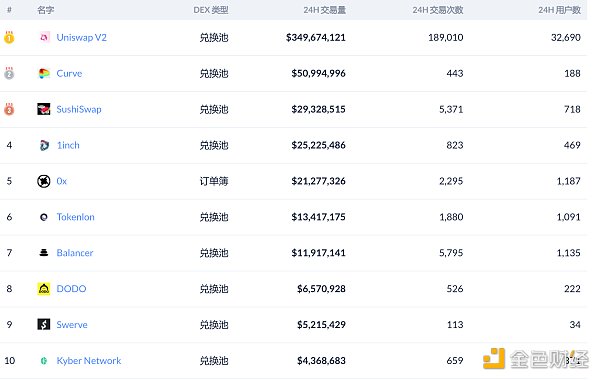Image resolution: width=600 pixels, height=380 pixels.
Task: Open the Uniswap V2 link
Action: pos(82,38)
